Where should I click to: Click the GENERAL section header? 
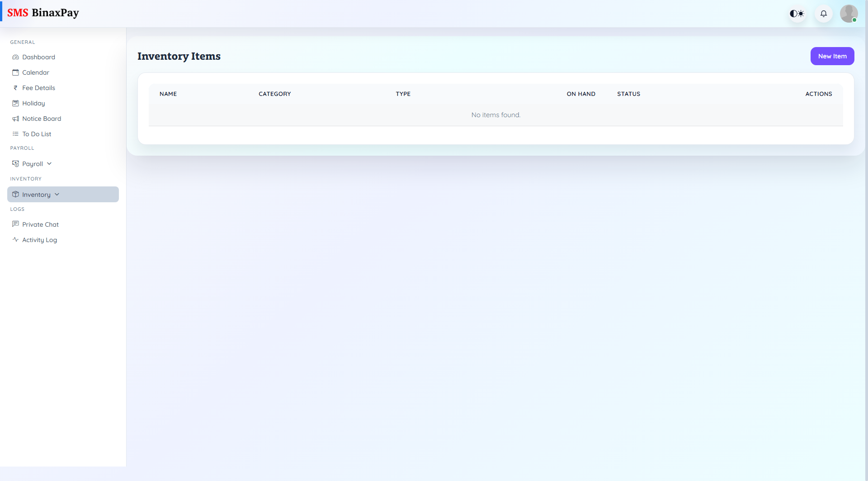point(23,42)
